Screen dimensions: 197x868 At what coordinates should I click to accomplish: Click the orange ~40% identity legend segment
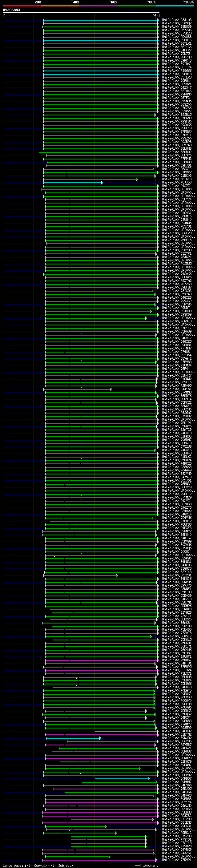pos(60,6)
